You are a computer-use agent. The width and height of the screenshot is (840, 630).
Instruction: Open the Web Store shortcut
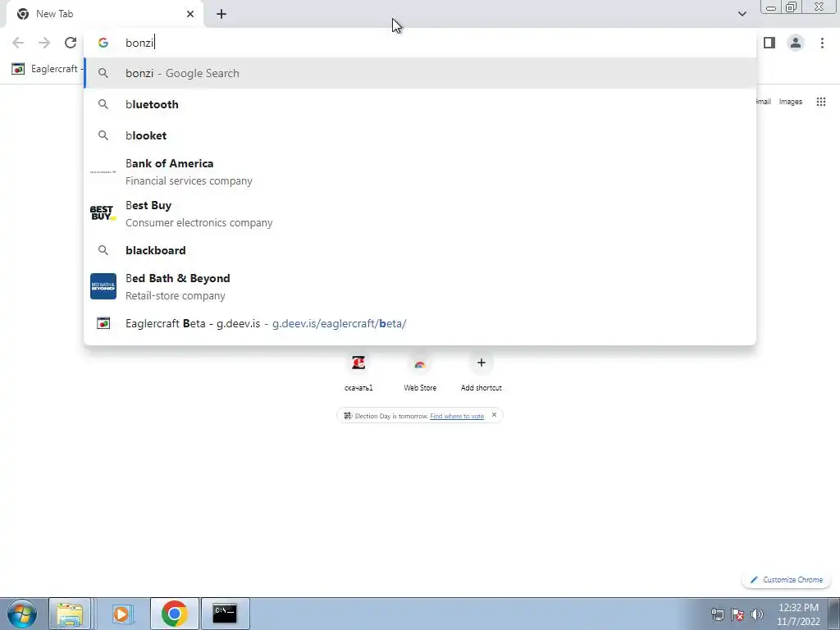[x=420, y=372]
